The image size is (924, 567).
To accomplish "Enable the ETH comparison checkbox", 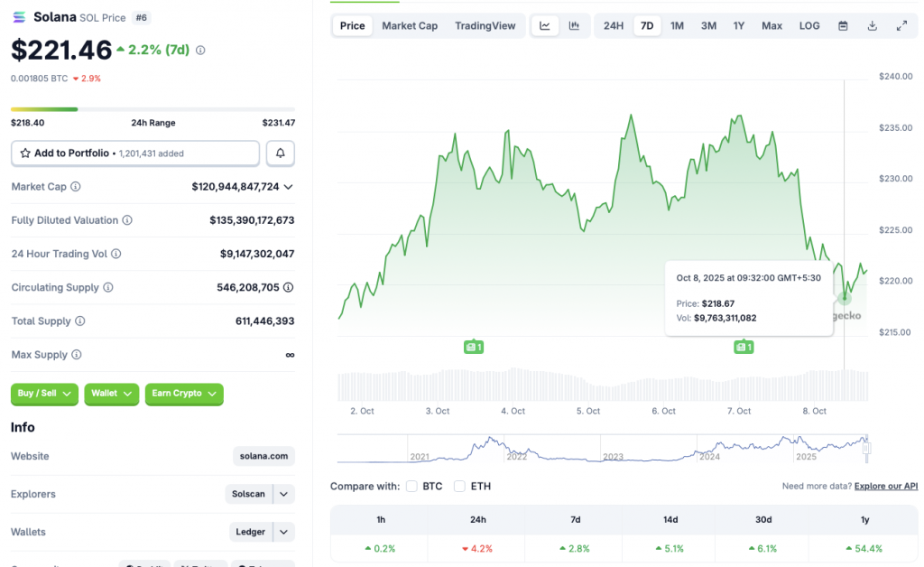I will click(x=459, y=487).
